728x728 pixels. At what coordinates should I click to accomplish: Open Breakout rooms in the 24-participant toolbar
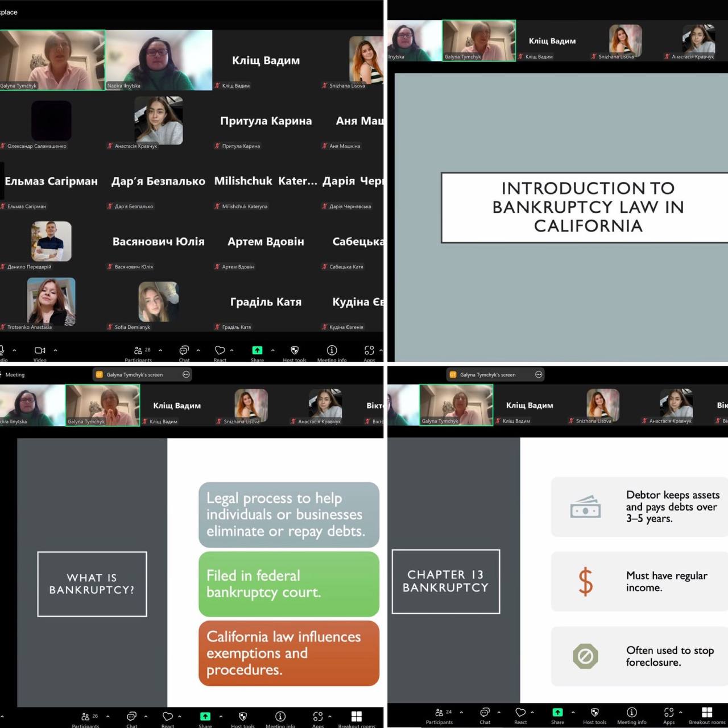click(x=707, y=713)
